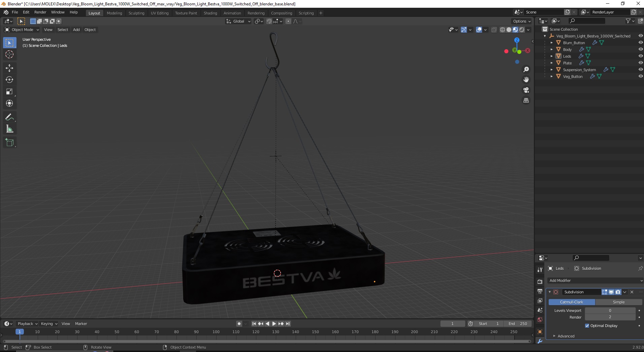The width and height of the screenshot is (644, 352).
Task: Hide the Body object in outliner
Action: pyautogui.click(x=641, y=50)
